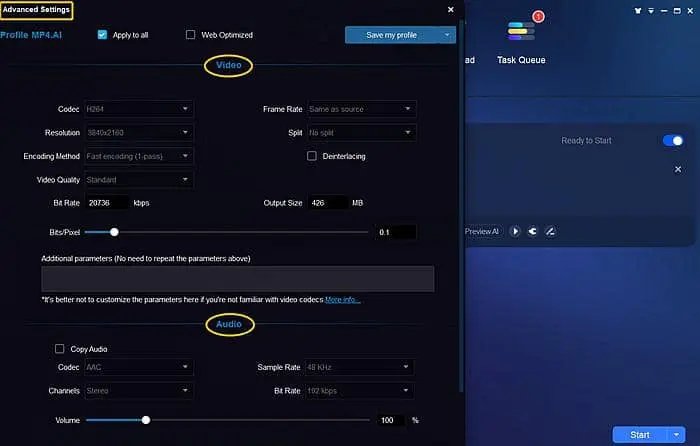Click the edit pencil icon on task
700x446 pixels.
point(549,231)
